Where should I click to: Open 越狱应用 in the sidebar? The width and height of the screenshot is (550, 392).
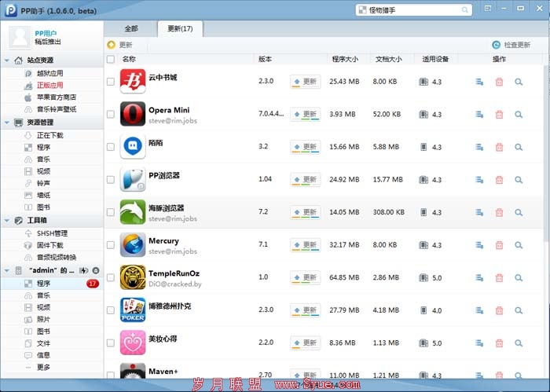[49, 73]
